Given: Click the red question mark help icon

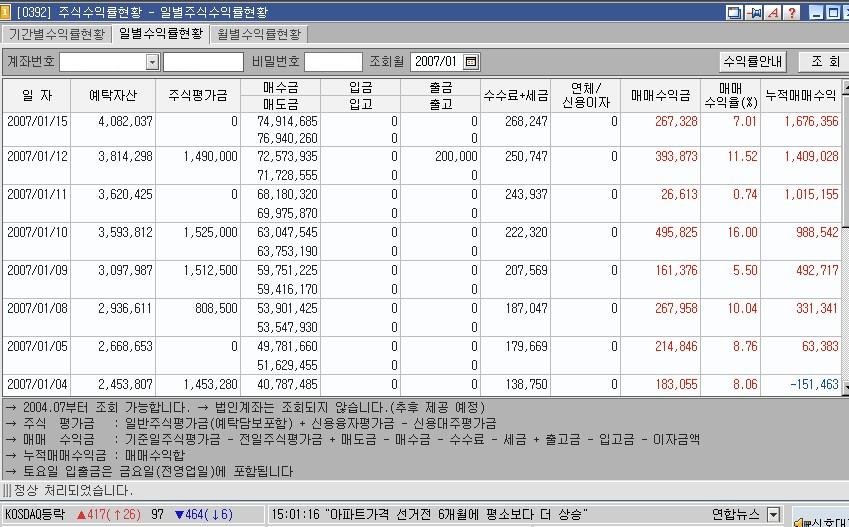Looking at the screenshot, I should pos(791,12).
